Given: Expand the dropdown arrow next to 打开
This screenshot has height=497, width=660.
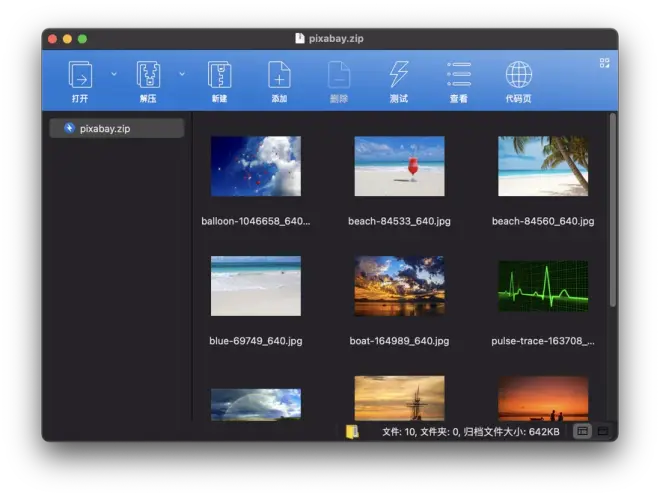Looking at the screenshot, I should coord(113,74).
